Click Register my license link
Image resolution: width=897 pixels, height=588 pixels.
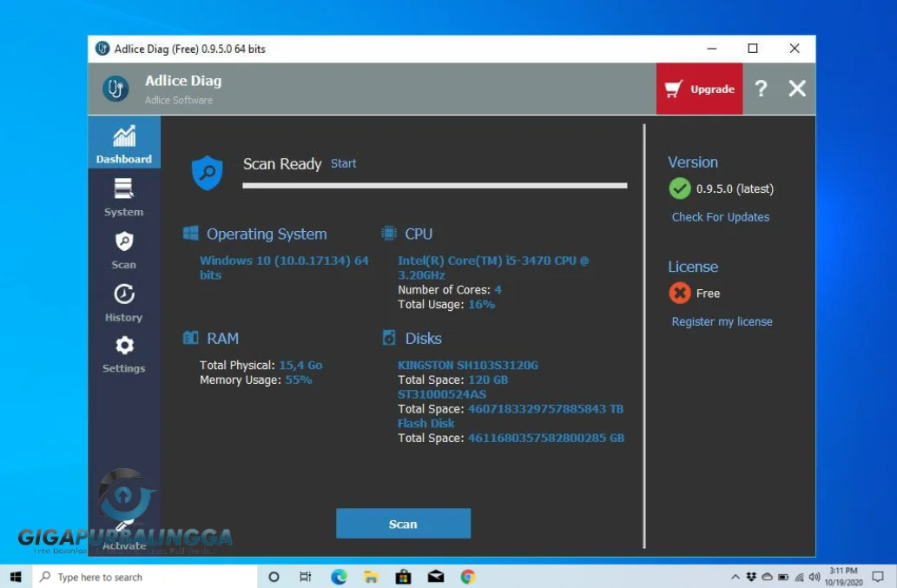(x=722, y=321)
